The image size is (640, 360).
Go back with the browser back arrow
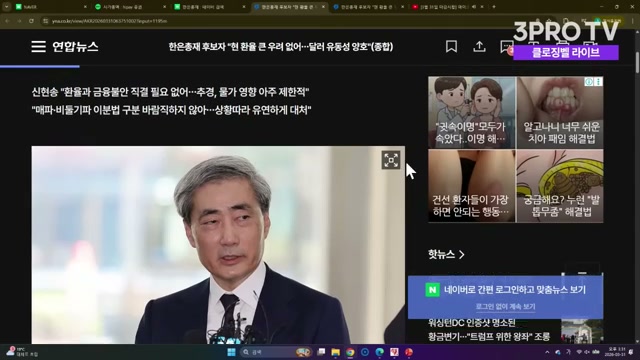(x=8, y=20)
